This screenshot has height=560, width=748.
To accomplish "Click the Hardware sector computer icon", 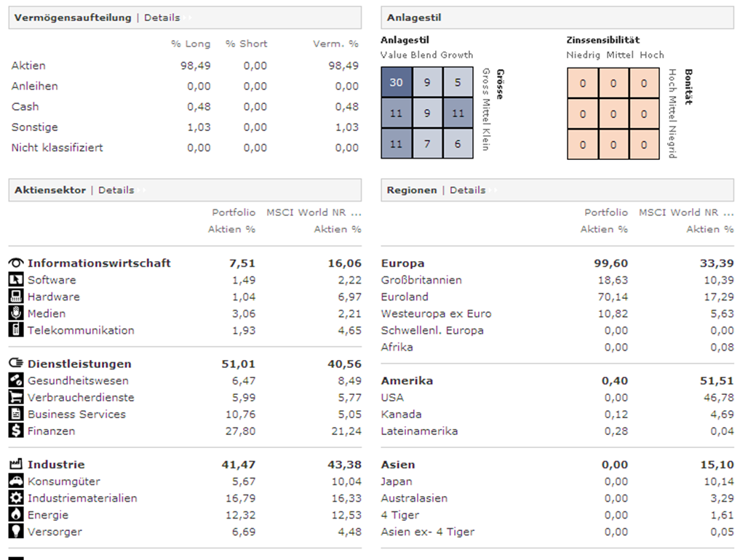I will pyautogui.click(x=16, y=297).
